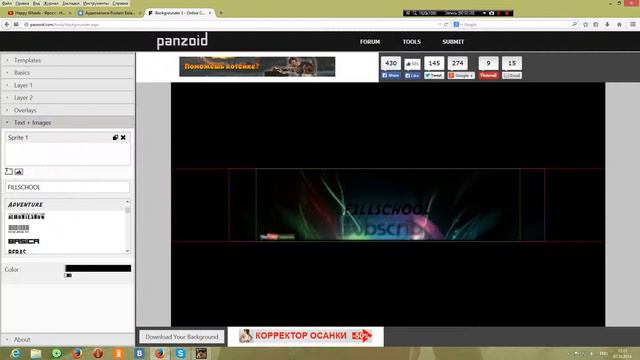
Task: Close the Backgrounder 3 tab
Action: tap(210, 13)
